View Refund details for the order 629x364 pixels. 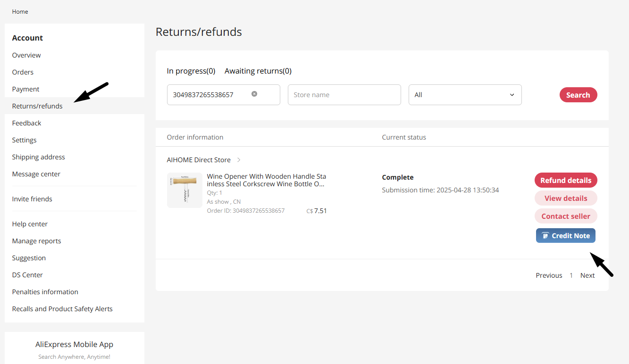point(565,180)
